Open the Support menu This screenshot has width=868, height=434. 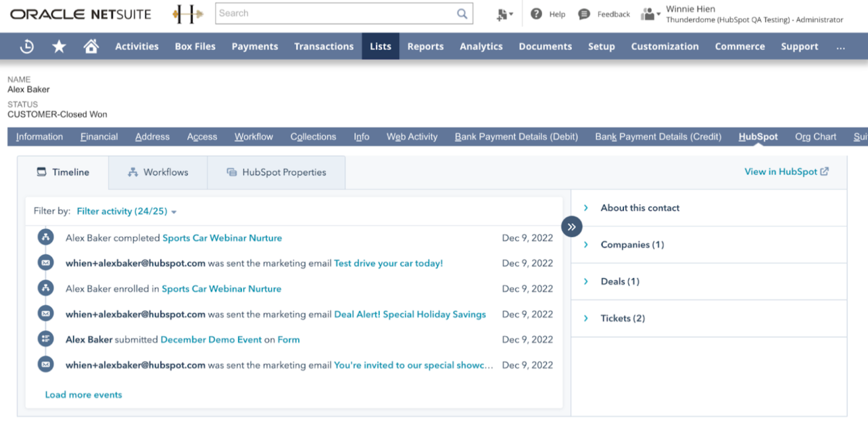(800, 47)
